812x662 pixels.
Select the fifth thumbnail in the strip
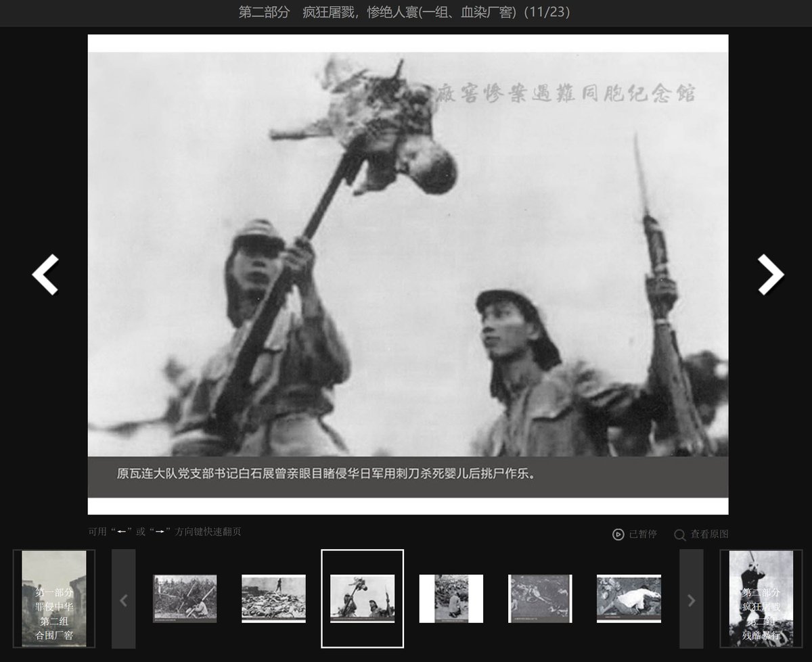(540, 598)
